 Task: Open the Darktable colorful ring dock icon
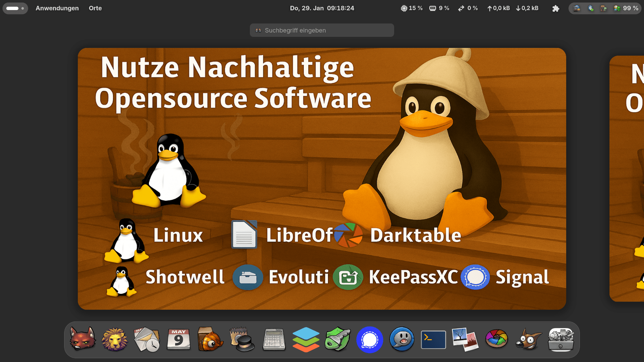click(x=496, y=339)
